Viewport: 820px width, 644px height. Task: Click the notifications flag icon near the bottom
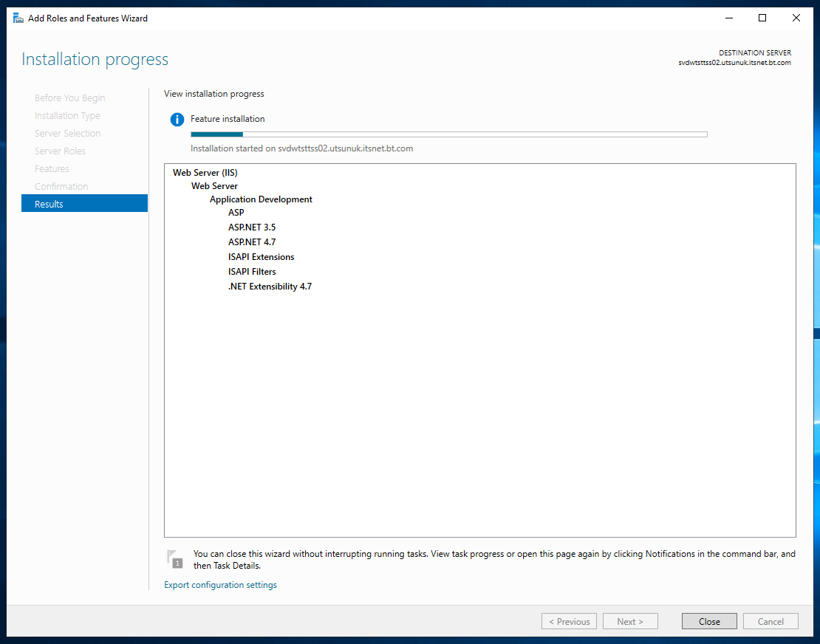(x=175, y=559)
